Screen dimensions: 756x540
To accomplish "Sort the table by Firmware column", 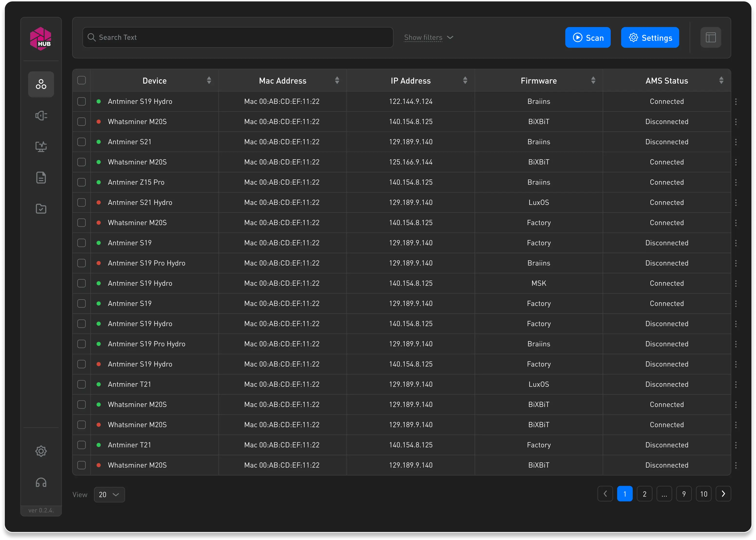I will (538, 80).
